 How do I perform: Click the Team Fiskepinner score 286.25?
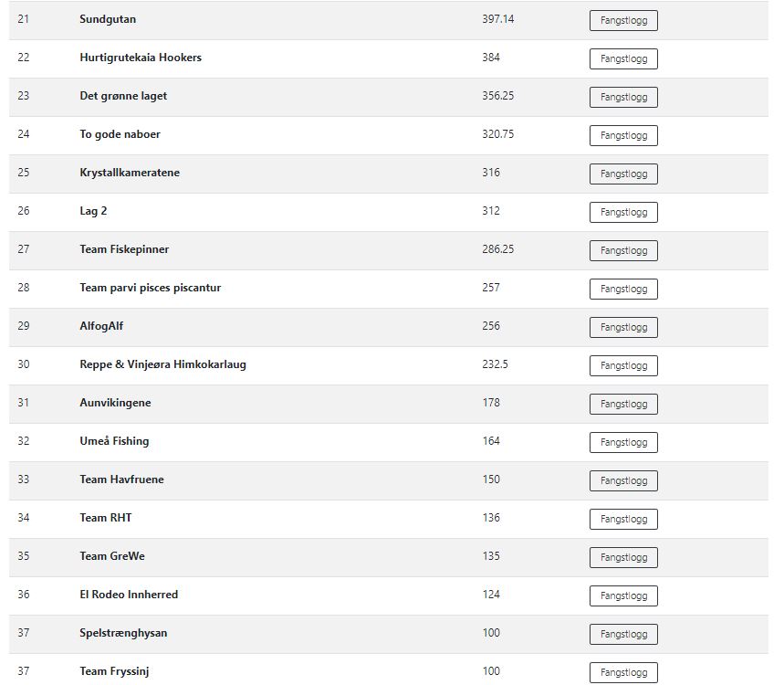tap(498, 249)
